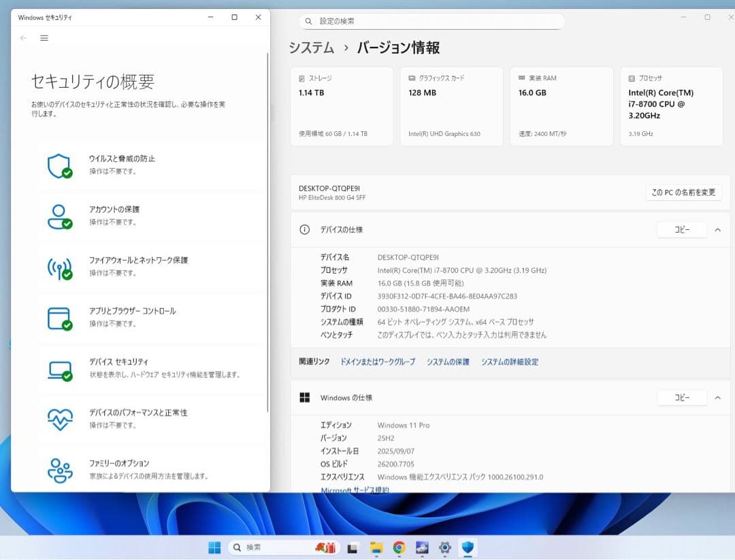
Task: Open ファミリーのオプション icon
Action: point(60,469)
